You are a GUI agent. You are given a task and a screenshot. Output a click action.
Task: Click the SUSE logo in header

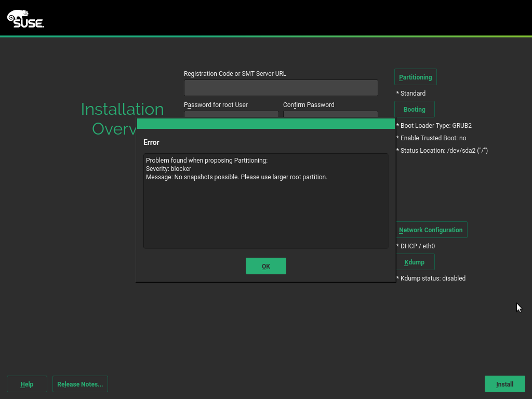click(x=25, y=19)
